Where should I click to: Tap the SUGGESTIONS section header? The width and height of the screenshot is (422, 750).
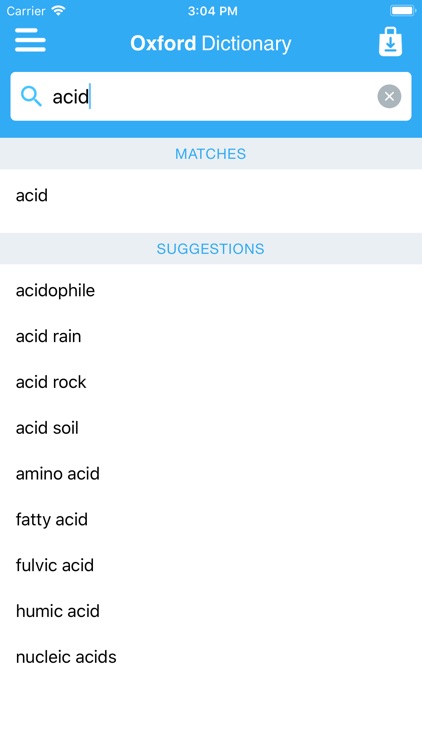pyautogui.click(x=211, y=249)
